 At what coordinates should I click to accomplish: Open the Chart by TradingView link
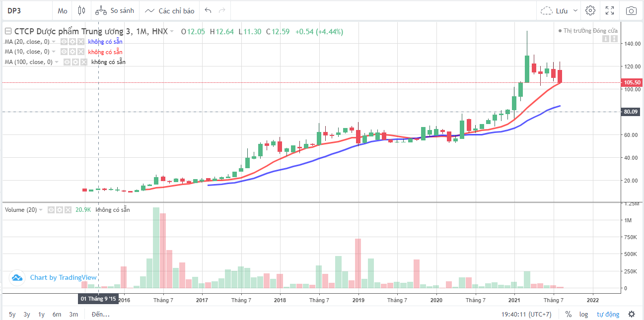coord(63,278)
